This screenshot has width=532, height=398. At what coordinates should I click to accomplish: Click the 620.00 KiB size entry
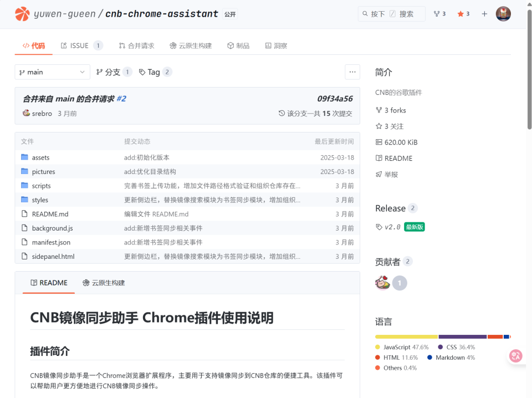tap(397, 142)
